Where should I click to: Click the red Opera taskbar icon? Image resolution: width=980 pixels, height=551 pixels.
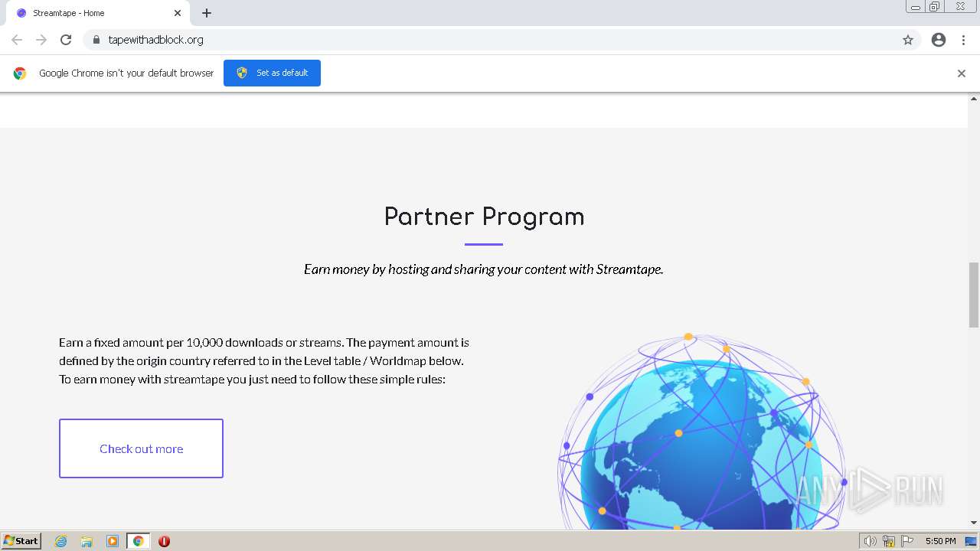[164, 541]
